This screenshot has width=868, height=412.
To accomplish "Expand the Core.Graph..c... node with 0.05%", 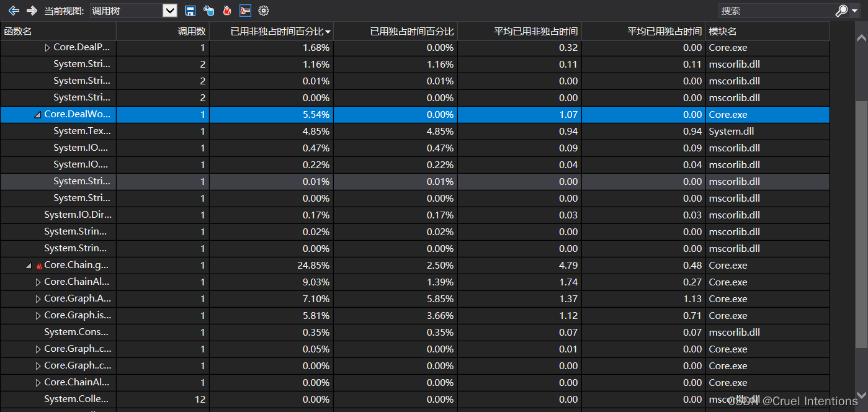I will point(38,349).
